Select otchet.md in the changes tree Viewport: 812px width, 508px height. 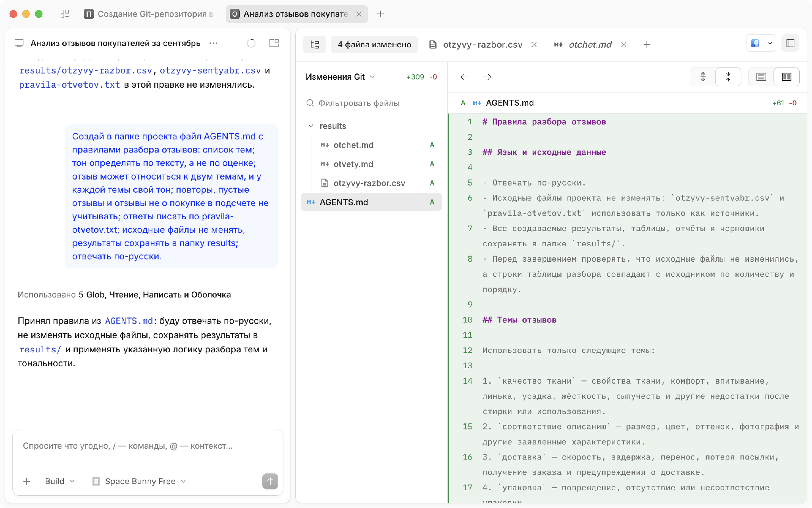[x=371, y=145]
